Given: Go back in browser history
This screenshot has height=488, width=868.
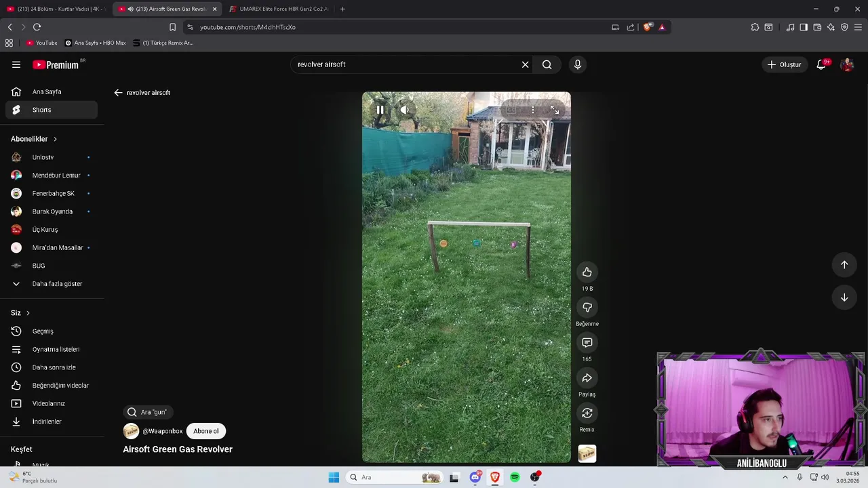Looking at the screenshot, I should (x=9, y=27).
